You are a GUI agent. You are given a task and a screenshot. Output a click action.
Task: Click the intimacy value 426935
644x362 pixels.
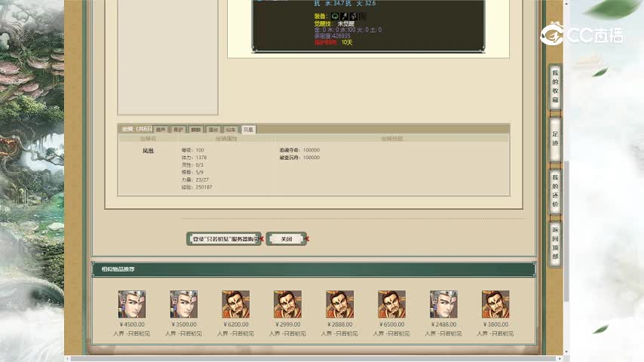341,35
